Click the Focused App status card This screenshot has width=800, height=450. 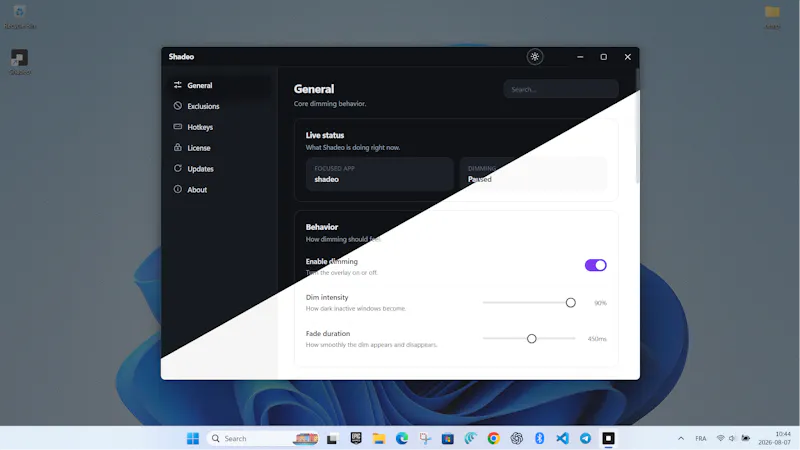[x=380, y=174]
